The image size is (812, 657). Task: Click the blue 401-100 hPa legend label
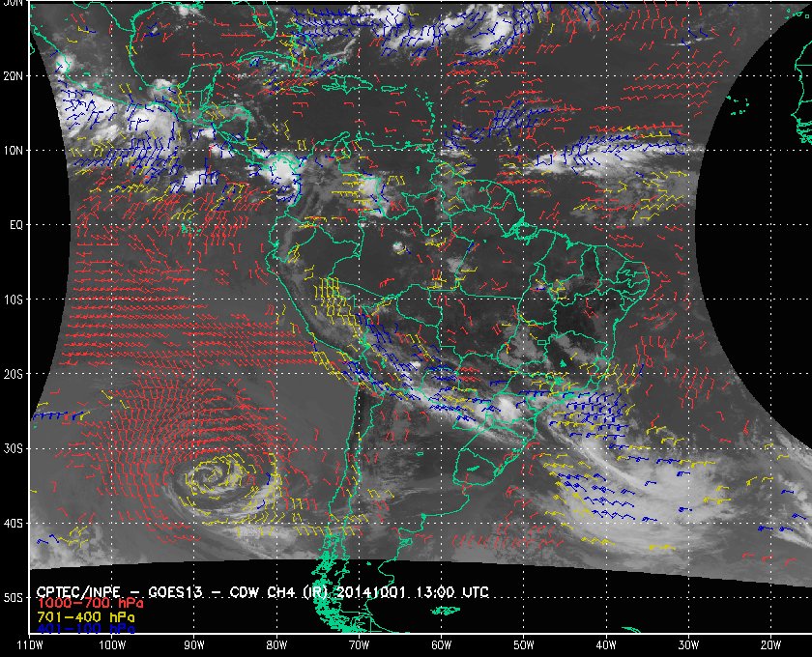click(86, 629)
